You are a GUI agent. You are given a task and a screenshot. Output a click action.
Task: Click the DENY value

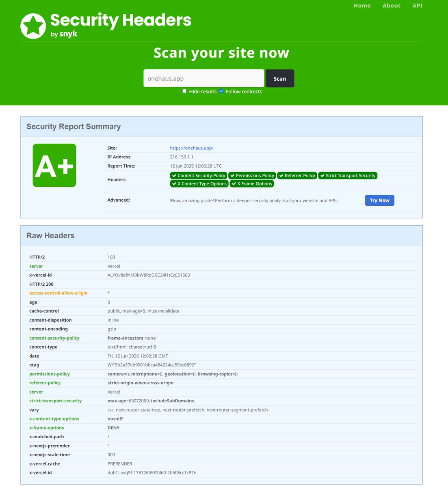click(x=114, y=428)
